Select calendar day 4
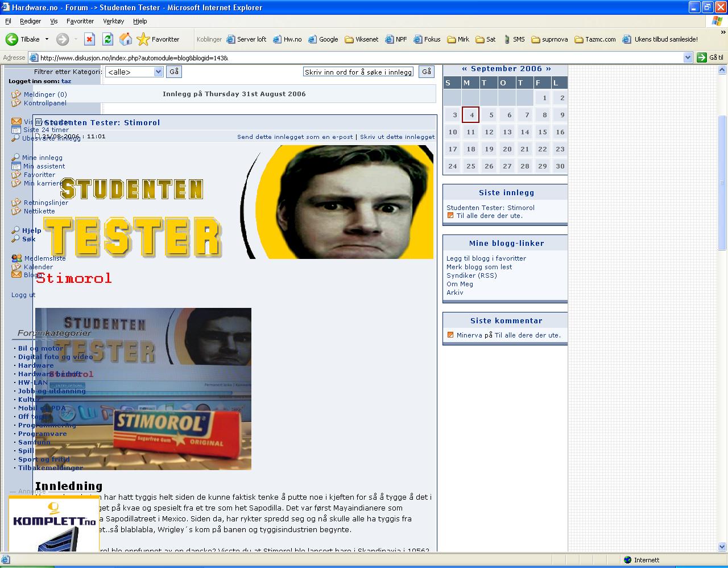The image size is (728, 568). tap(471, 115)
